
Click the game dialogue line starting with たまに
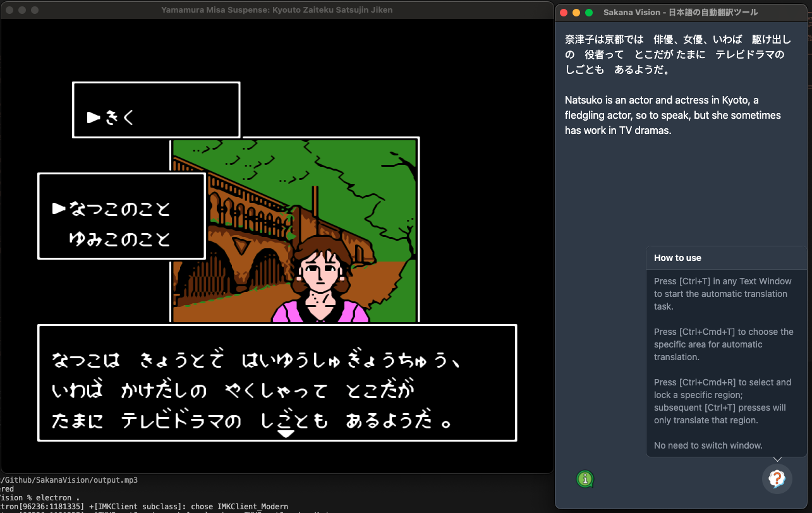click(252, 421)
